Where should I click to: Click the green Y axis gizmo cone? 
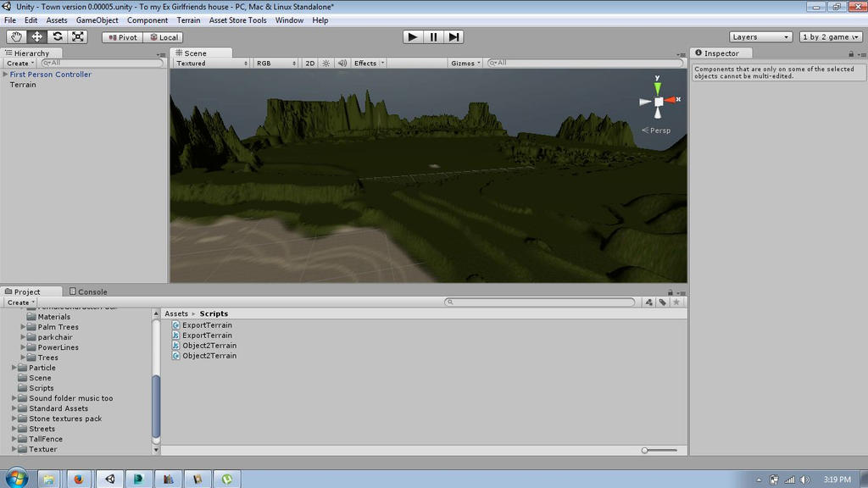(657, 87)
